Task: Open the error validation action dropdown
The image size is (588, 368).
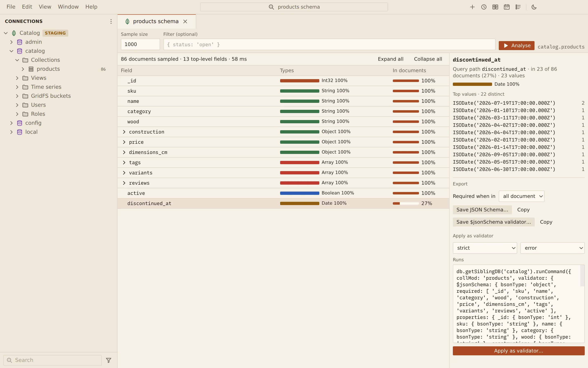Action: tap(552, 248)
